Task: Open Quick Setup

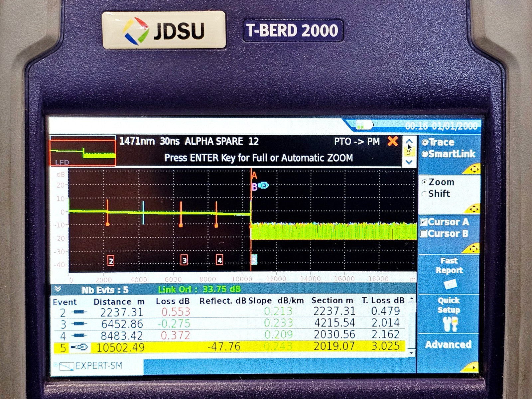Action: [449, 314]
